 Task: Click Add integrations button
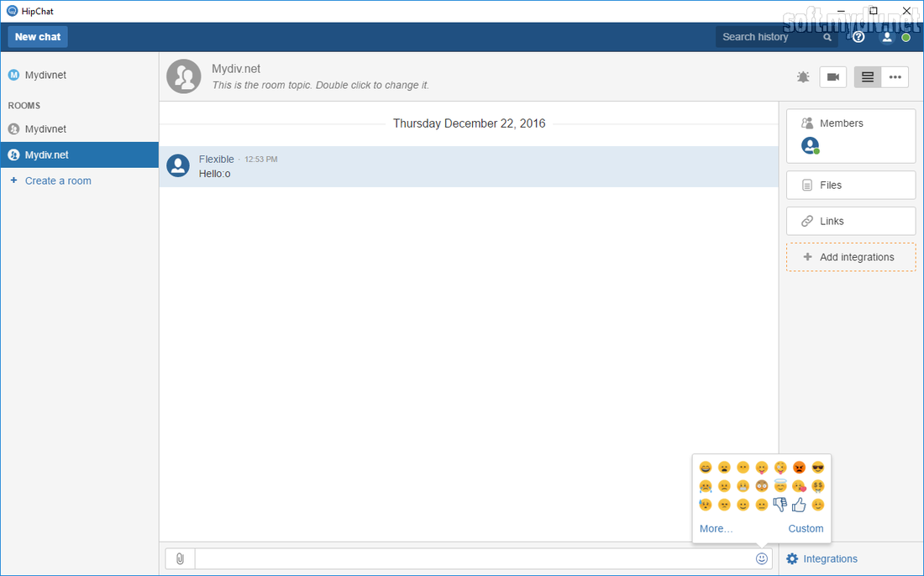(x=851, y=257)
